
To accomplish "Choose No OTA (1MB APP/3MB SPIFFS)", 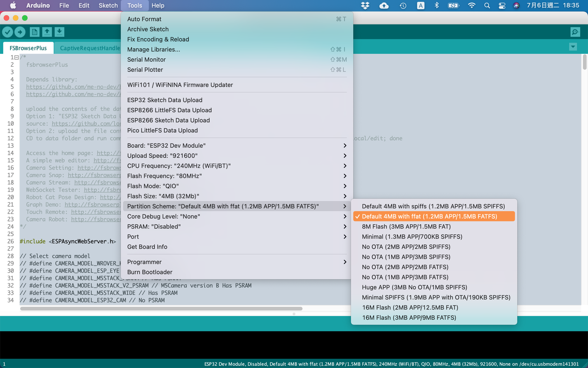I will click(x=434, y=257).
